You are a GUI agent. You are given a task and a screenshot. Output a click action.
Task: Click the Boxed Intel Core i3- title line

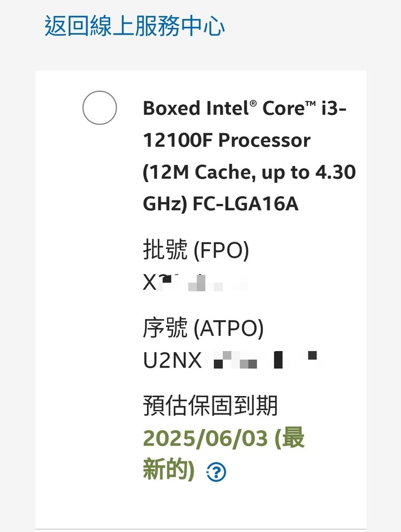click(244, 108)
